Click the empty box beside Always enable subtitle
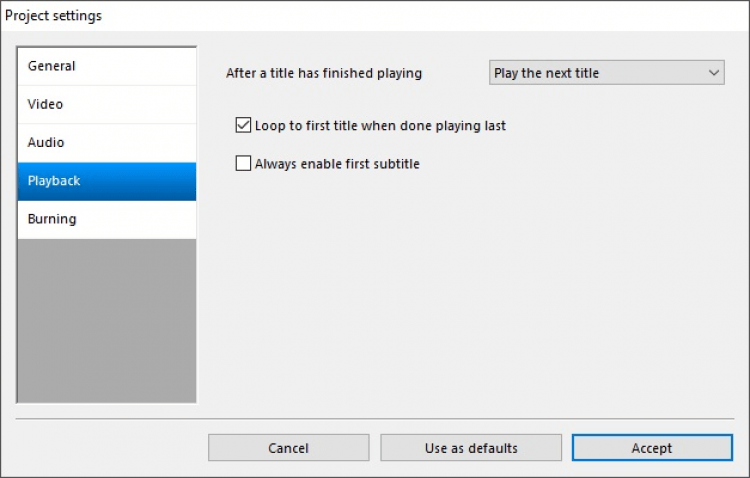Image resolution: width=750 pixels, height=478 pixels. pyautogui.click(x=243, y=164)
